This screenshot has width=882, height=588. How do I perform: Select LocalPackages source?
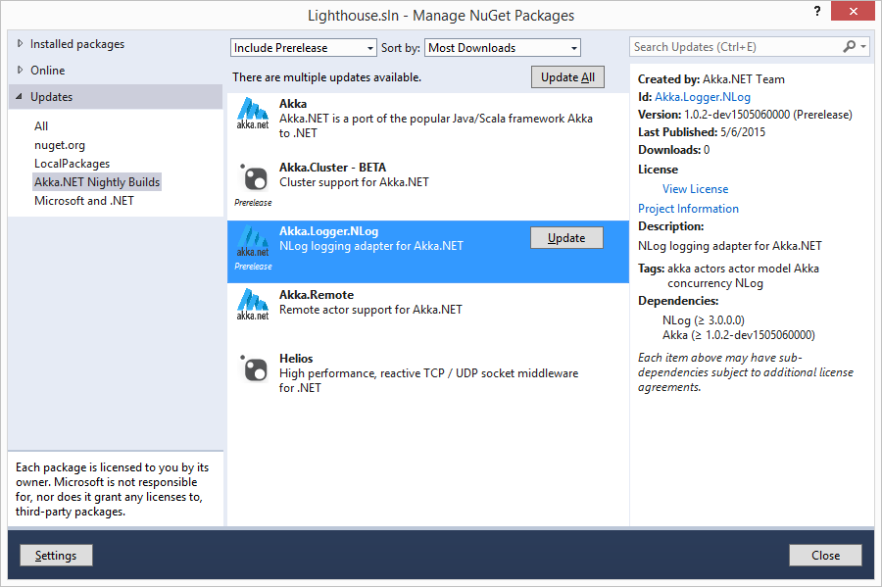(72, 164)
